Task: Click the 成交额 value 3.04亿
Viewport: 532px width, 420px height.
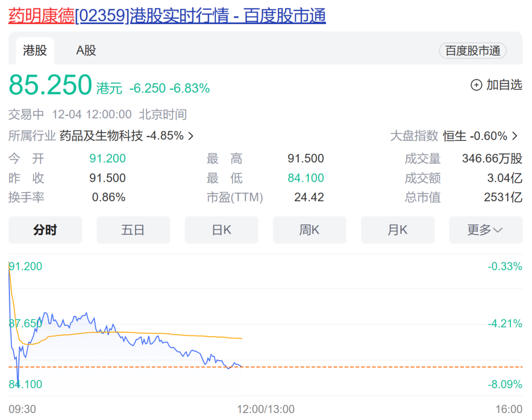Action: 504,178
